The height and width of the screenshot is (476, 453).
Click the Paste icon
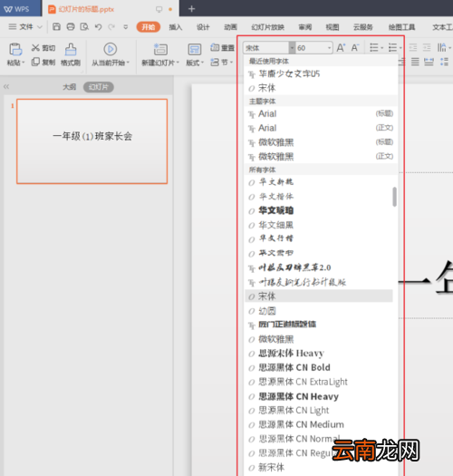(15, 49)
